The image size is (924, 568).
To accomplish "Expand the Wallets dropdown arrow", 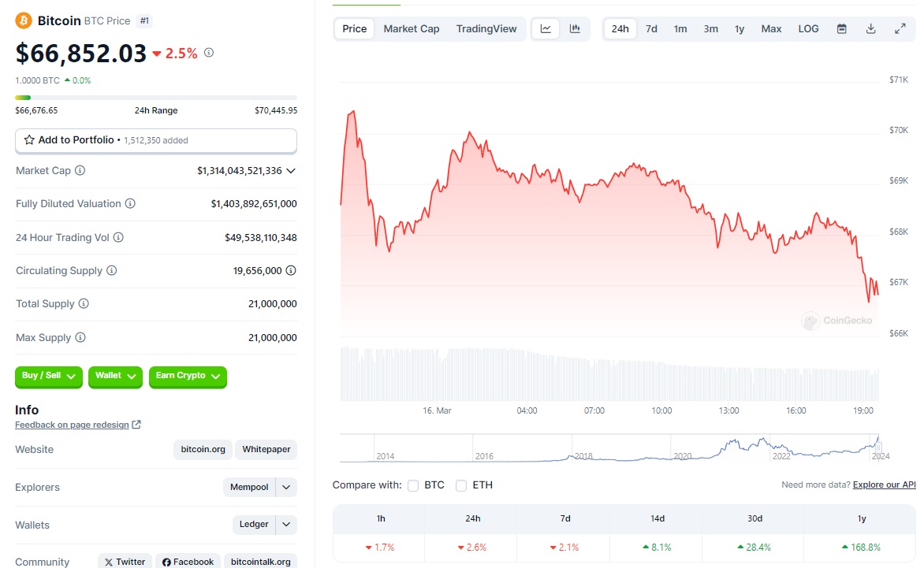I will tap(286, 525).
